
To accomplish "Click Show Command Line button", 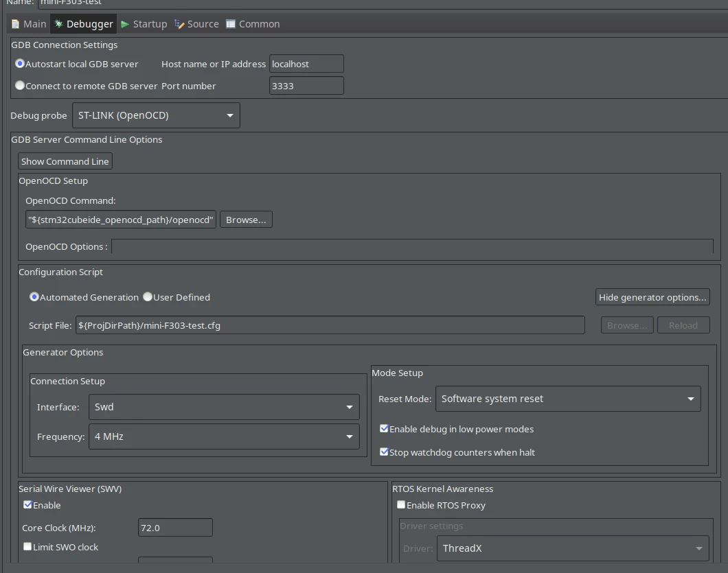I will pos(65,161).
